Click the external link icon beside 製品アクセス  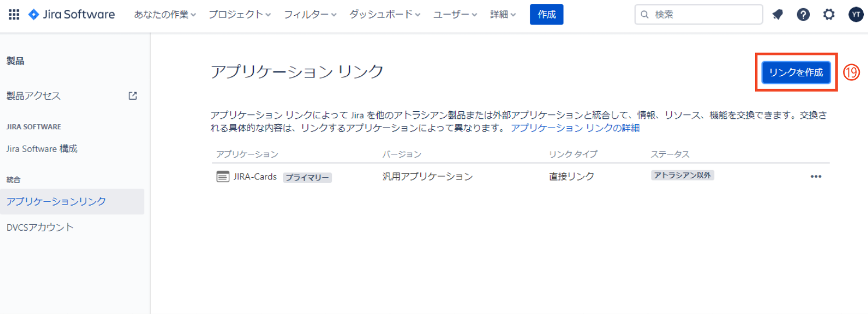(x=133, y=96)
